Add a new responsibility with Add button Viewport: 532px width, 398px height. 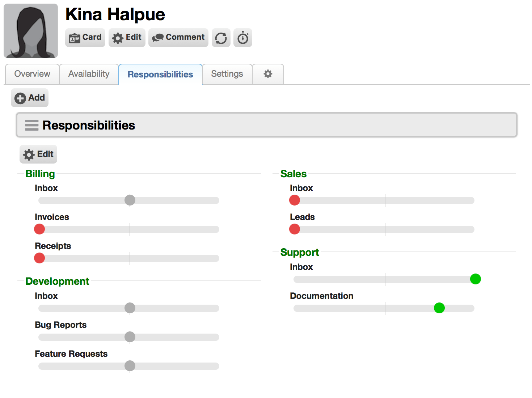(x=30, y=98)
